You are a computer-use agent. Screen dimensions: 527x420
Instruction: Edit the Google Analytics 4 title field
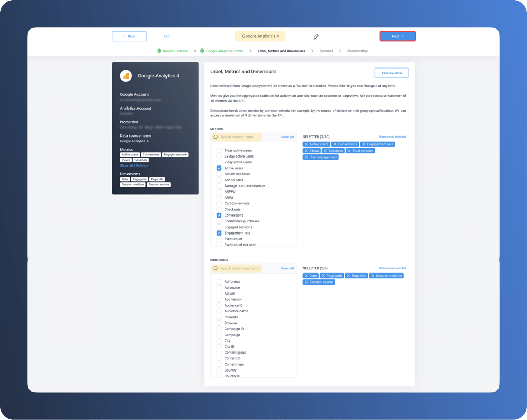pos(260,36)
